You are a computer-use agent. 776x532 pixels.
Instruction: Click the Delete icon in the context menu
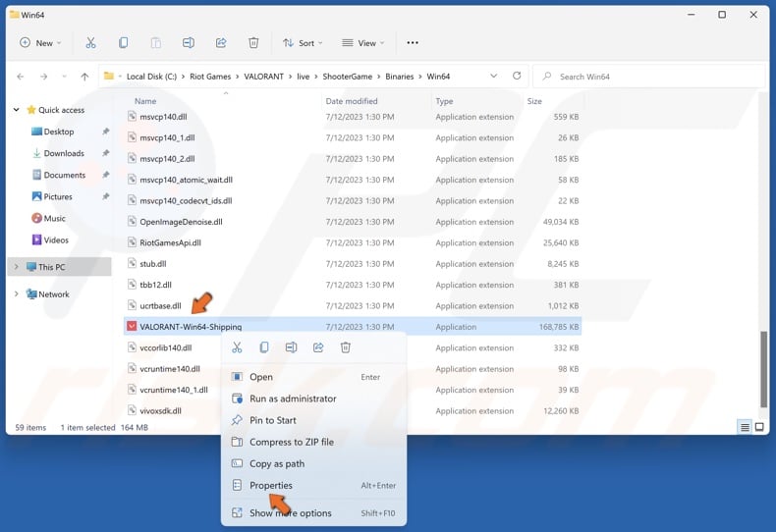click(x=346, y=347)
